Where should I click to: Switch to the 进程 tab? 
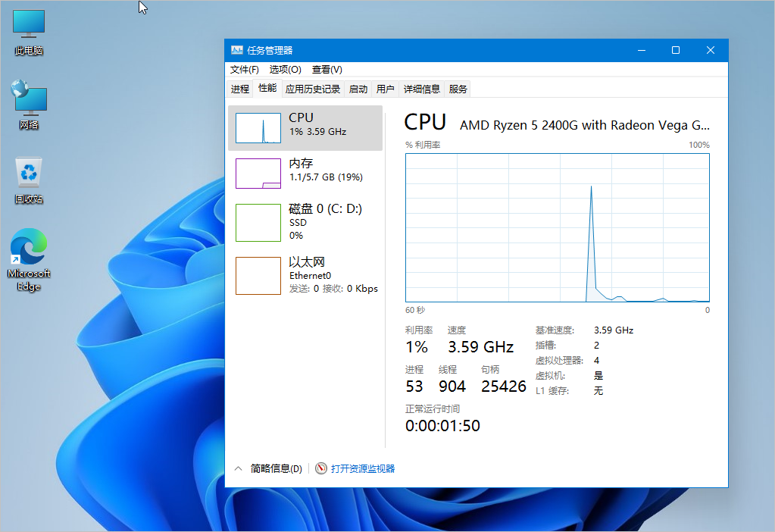pyautogui.click(x=240, y=89)
